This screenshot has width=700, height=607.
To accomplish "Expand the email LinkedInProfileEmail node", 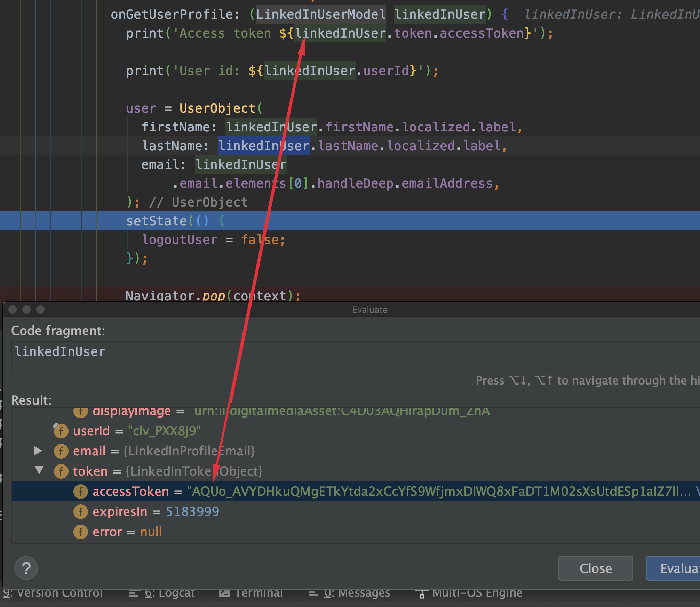I will 38,451.
